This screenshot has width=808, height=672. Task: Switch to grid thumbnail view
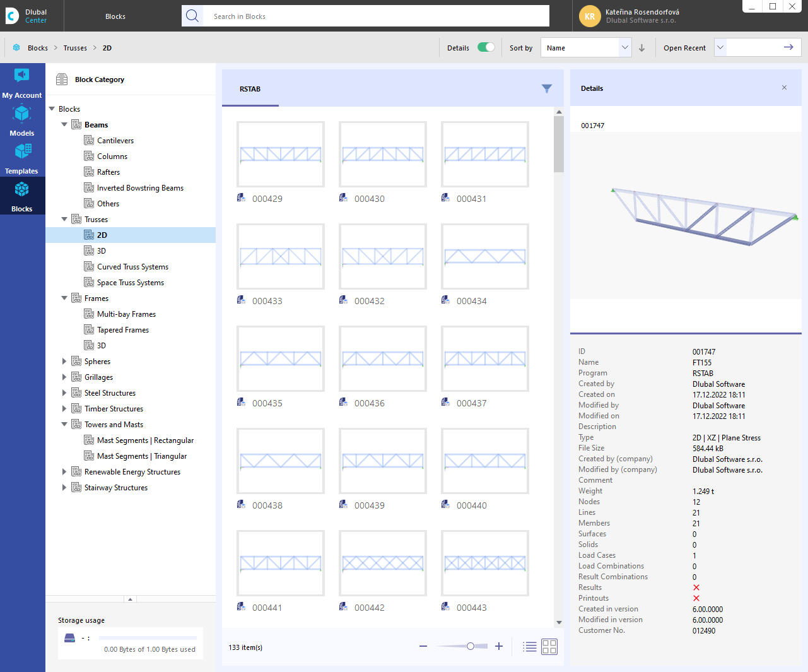pyautogui.click(x=549, y=647)
